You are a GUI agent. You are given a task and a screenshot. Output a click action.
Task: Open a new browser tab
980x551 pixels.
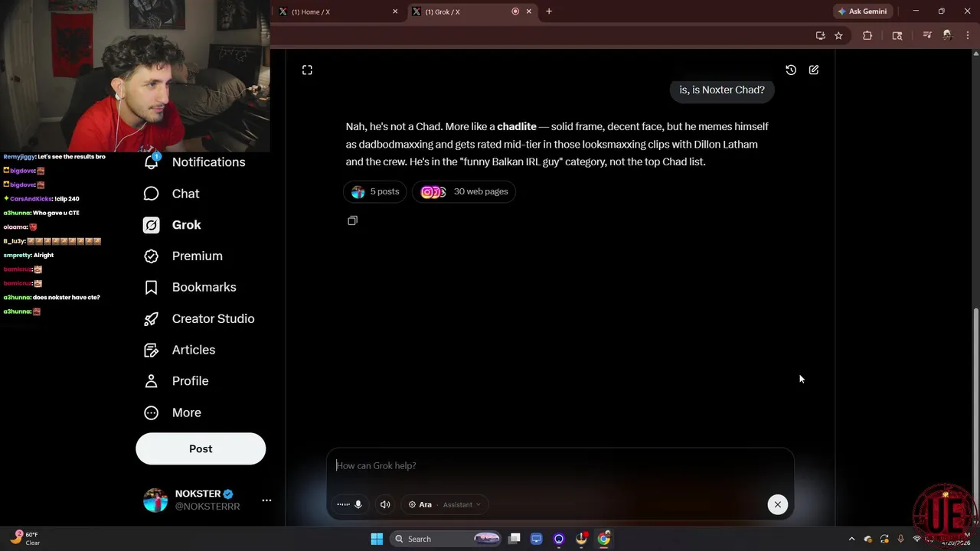(x=549, y=11)
